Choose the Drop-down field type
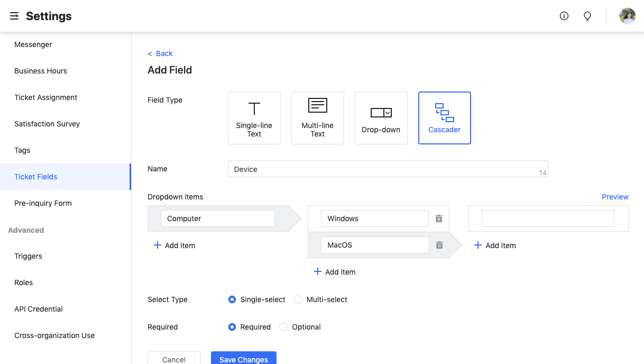644x364 pixels. pyautogui.click(x=381, y=118)
